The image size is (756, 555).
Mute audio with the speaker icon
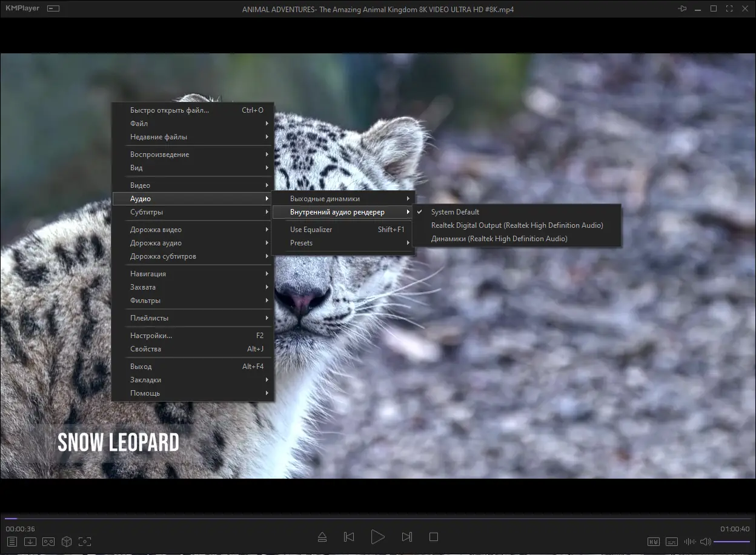tap(705, 542)
